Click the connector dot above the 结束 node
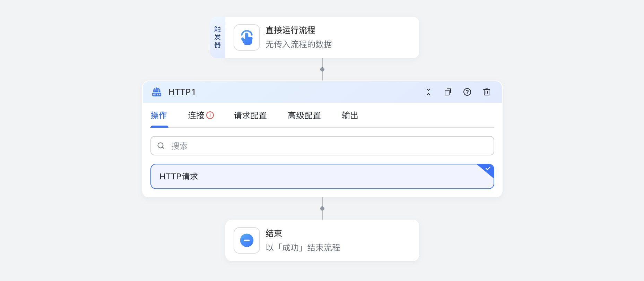This screenshot has height=281, width=644. pos(322,208)
